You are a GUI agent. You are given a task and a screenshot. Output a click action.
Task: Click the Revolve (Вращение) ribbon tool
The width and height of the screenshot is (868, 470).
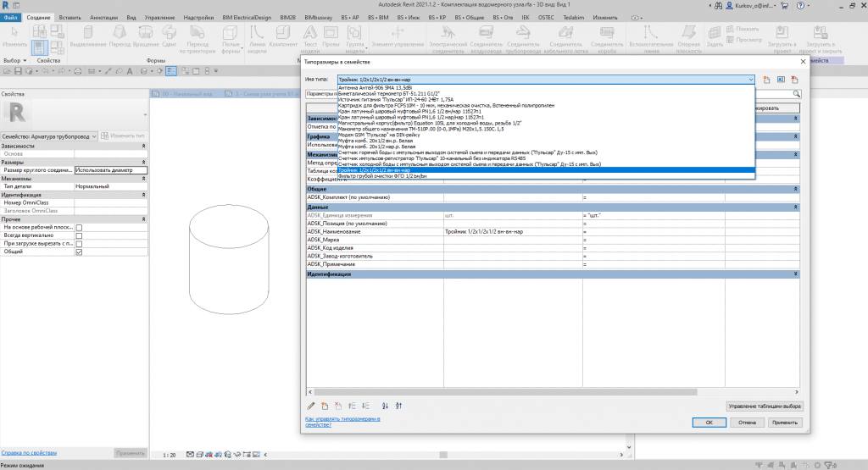(x=146, y=36)
